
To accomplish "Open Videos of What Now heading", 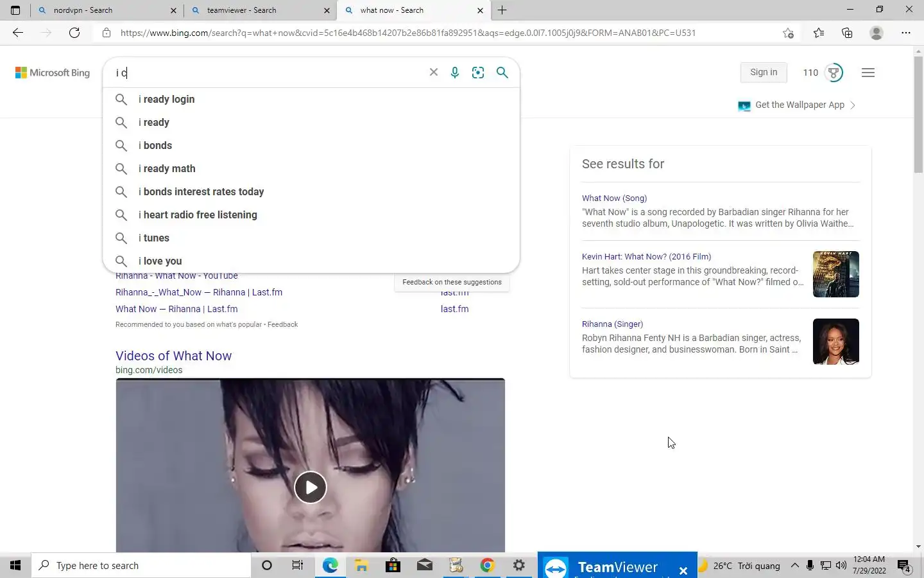I will click(x=173, y=356).
